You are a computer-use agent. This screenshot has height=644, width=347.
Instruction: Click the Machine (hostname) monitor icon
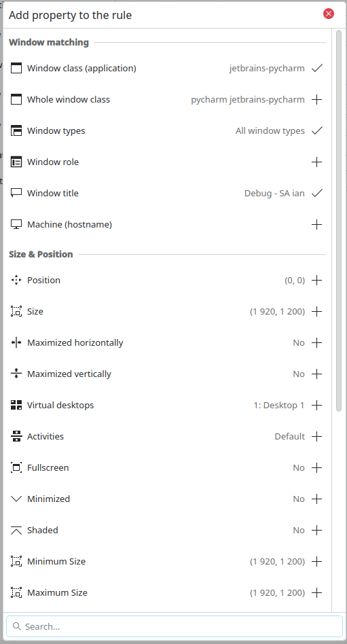coord(16,224)
